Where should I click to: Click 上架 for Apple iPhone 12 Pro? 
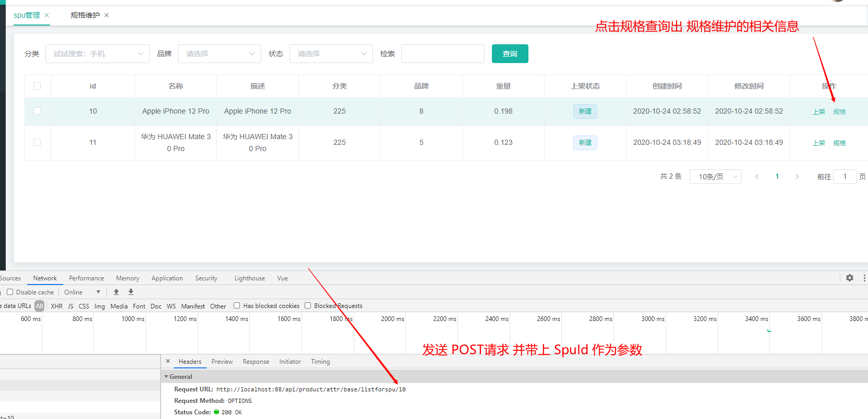pos(819,112)
